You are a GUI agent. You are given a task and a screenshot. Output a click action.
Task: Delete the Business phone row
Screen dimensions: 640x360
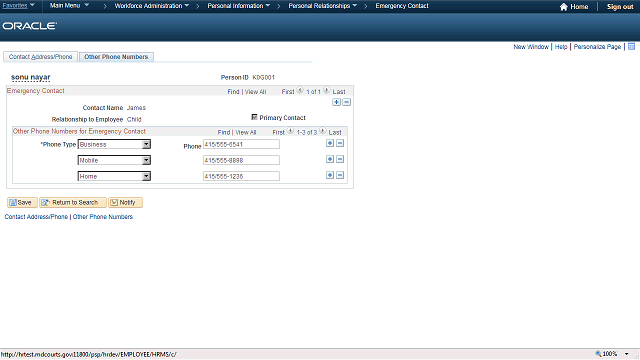pos(340,143)
